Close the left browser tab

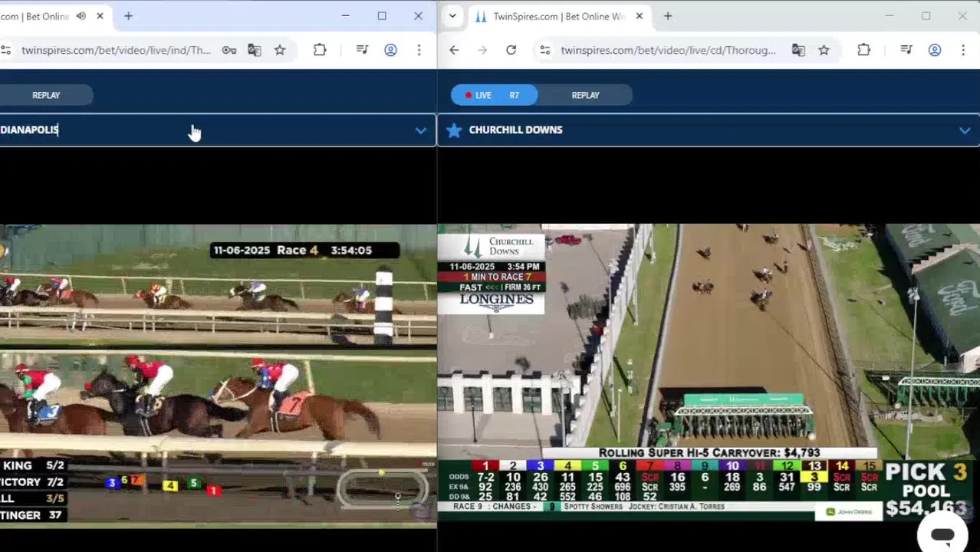coord(100,16)
